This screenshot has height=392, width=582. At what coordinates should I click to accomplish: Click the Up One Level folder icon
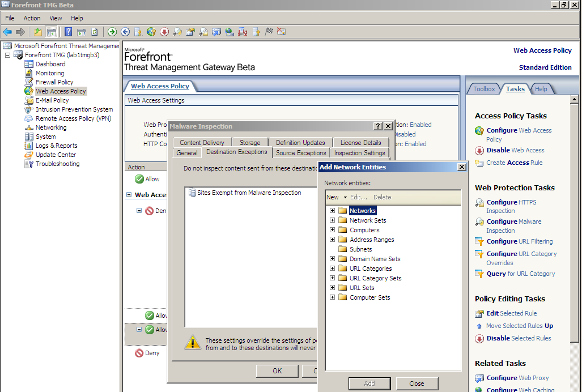(x=38, y=32)
